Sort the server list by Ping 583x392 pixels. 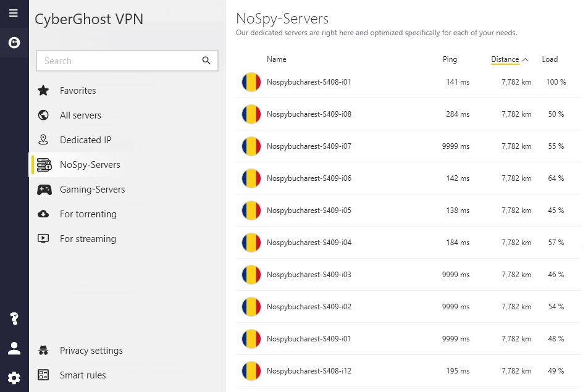tap(450, 59)
